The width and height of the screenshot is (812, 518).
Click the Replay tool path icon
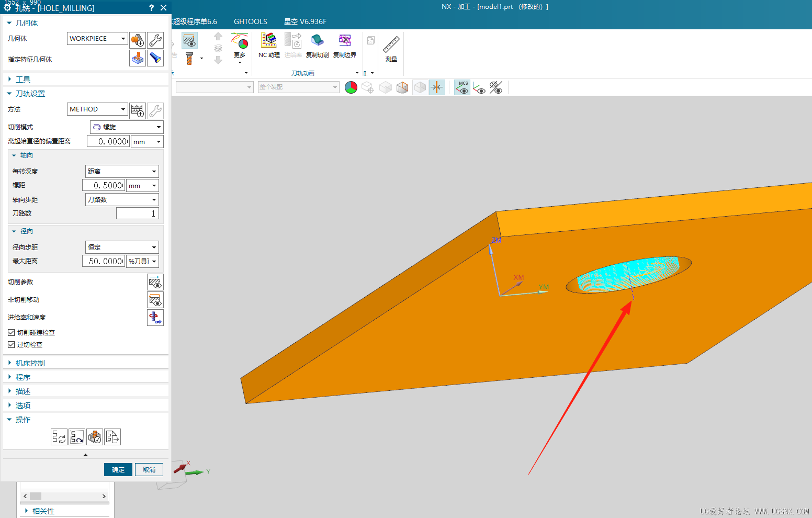(77, 437)
